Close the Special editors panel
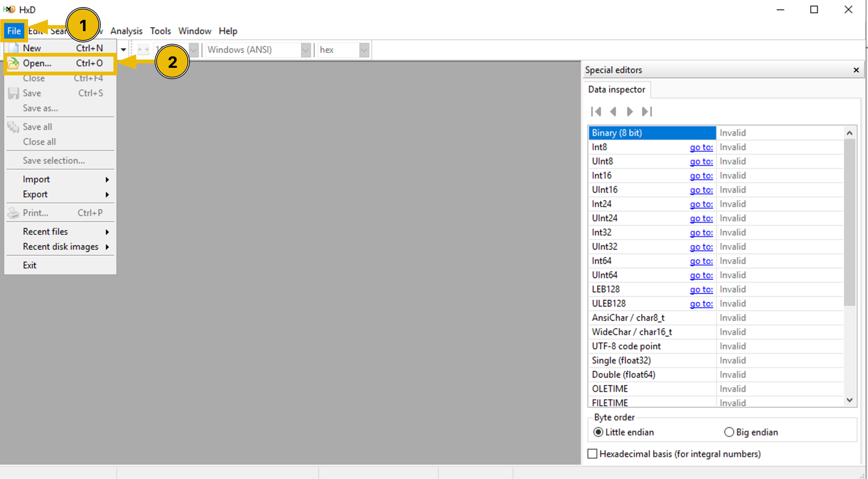The width and height of the screenshot is (868, 479). pos(856,70)
